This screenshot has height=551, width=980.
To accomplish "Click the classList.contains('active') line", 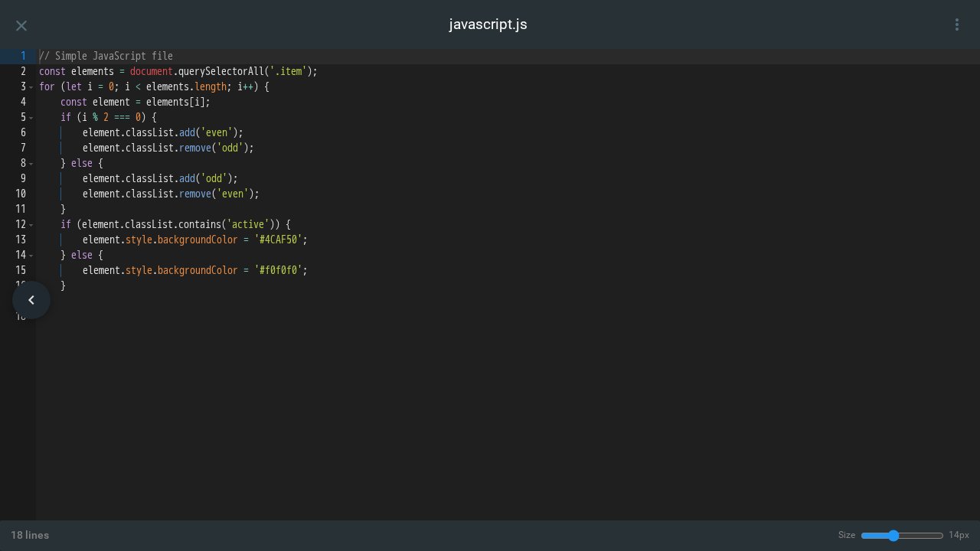I will [176, 224].
